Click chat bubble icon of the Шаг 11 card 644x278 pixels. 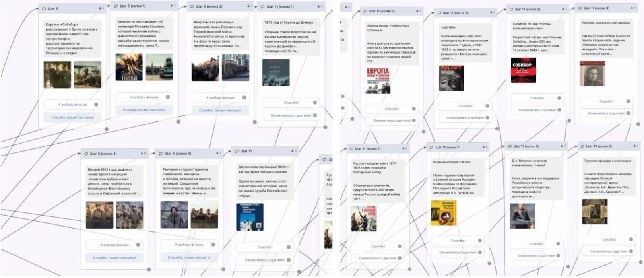click(237, 151)
